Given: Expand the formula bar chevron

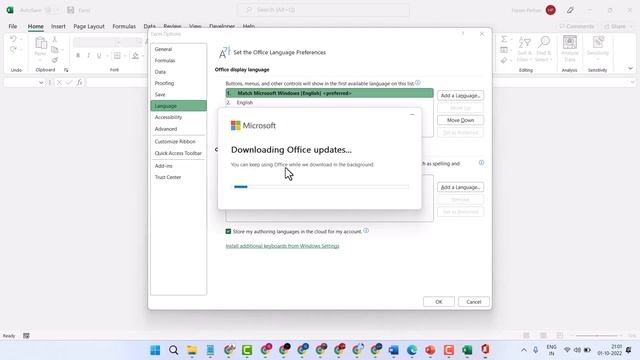Looking at the screenshot, I should tap(632, 82).
